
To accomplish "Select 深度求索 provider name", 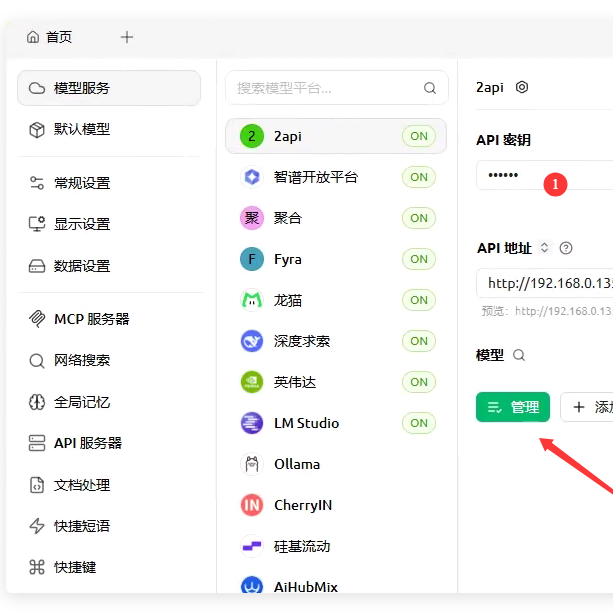I will [302, 341].
